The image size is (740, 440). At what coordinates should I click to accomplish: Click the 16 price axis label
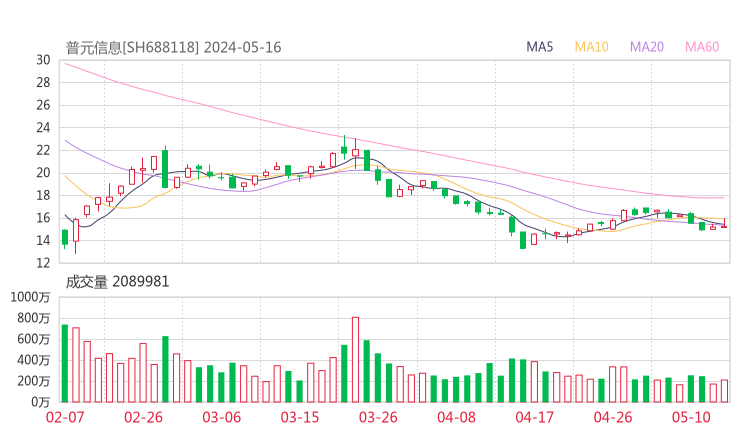(x=43, y=218)
